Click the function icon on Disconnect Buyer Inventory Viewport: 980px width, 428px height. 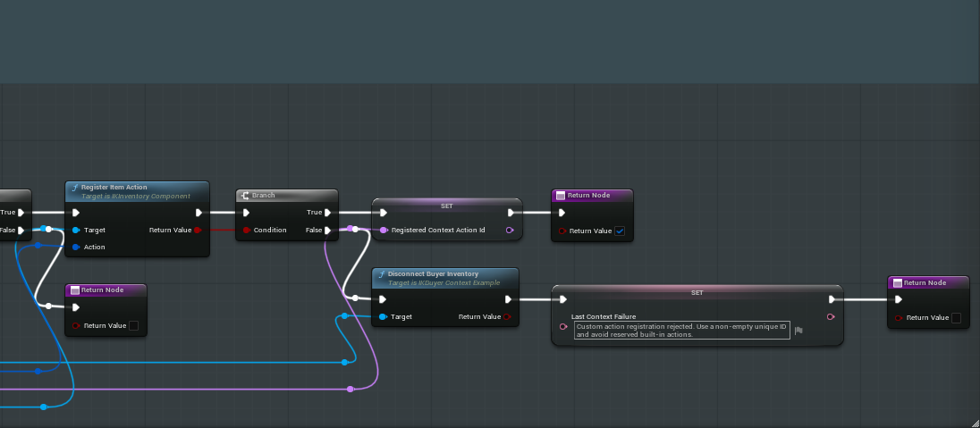pyautogui.click(x=381, y=274)
